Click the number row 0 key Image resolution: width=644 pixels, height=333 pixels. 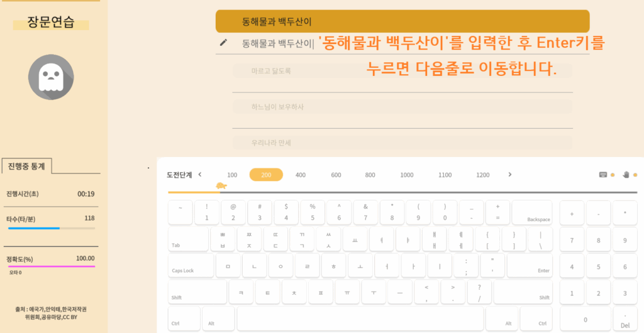[445, 212]
